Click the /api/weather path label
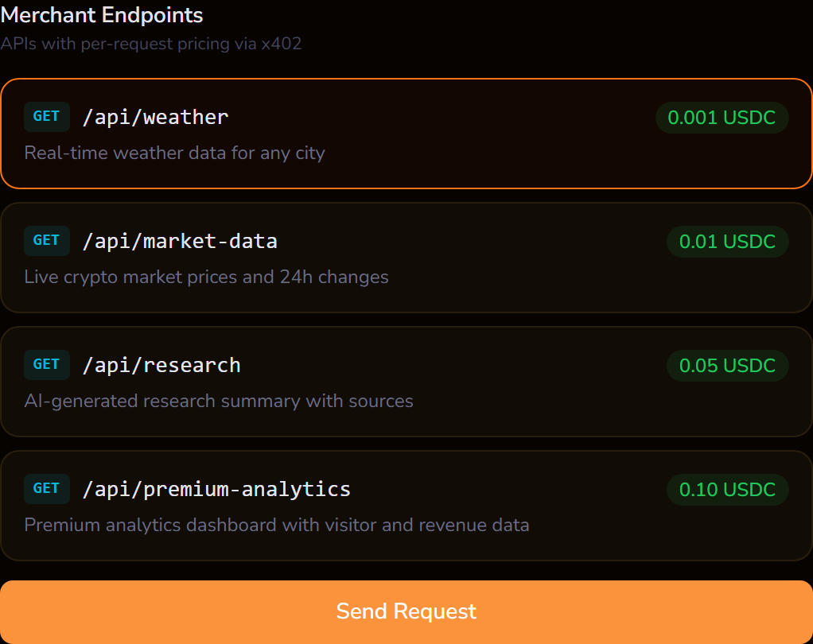The height and width of the screenshot is (644, 813). click(156, 116)
